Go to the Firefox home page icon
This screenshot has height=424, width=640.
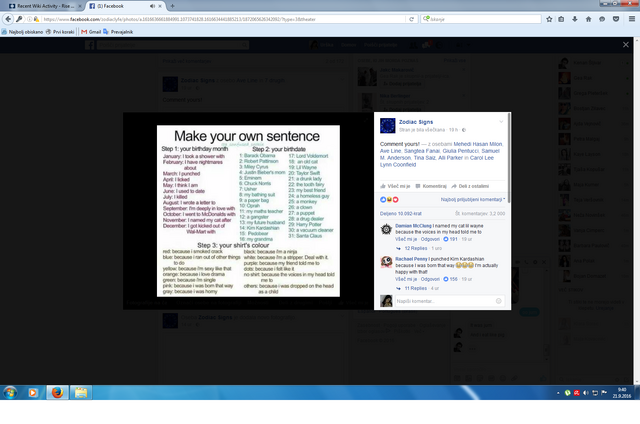(588, 19)
